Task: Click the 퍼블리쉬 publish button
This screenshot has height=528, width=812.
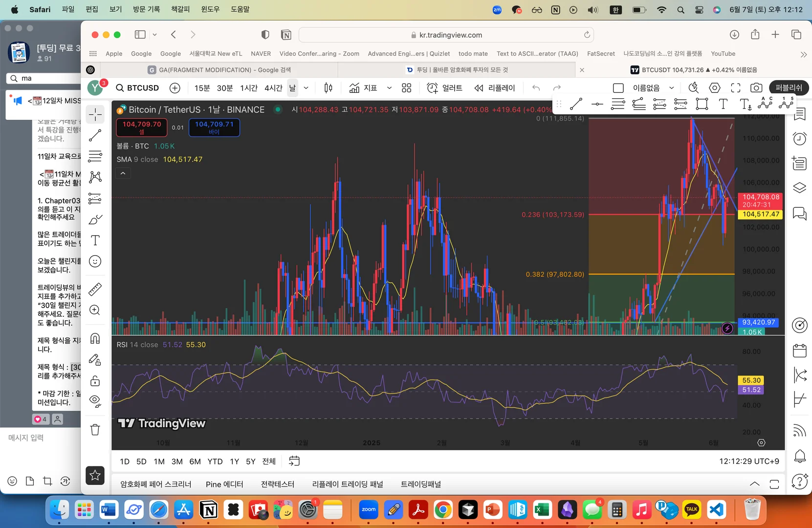Action: tap(789, 88)
